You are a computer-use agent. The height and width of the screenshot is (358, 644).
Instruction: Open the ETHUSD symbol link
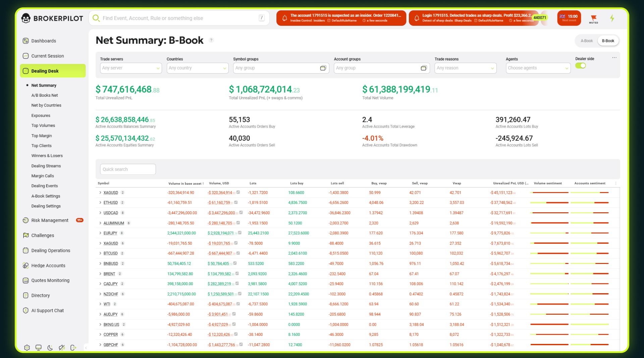[x=111, y=203]
